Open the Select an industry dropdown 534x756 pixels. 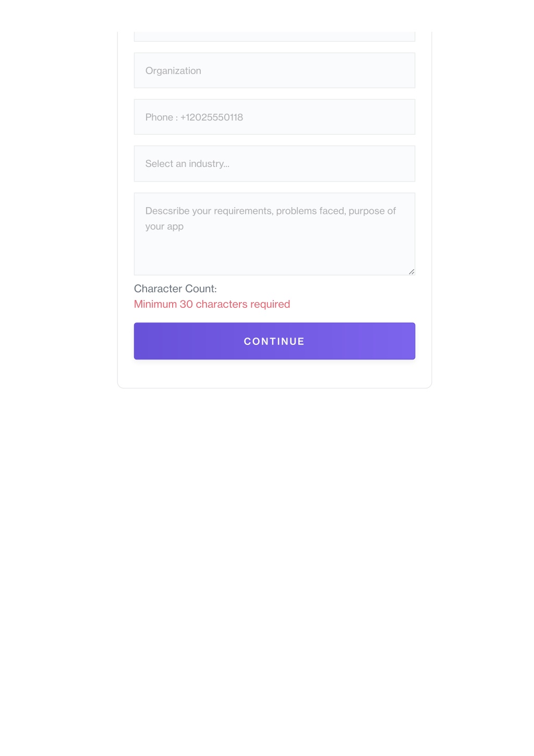[274, 164]
